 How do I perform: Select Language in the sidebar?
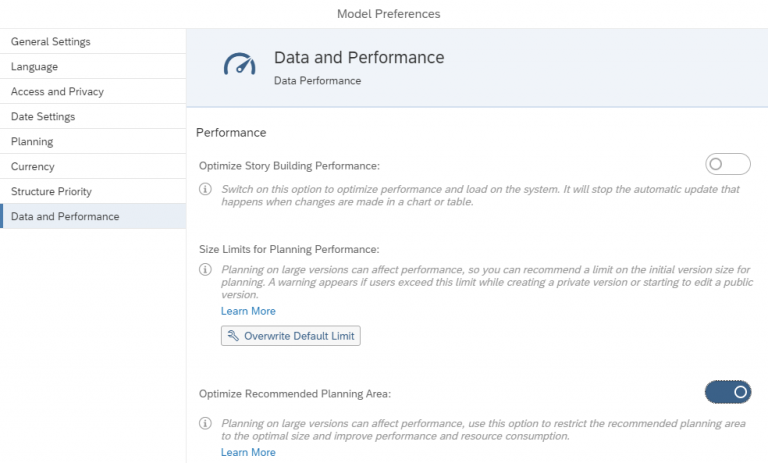(x=93, y=66)
